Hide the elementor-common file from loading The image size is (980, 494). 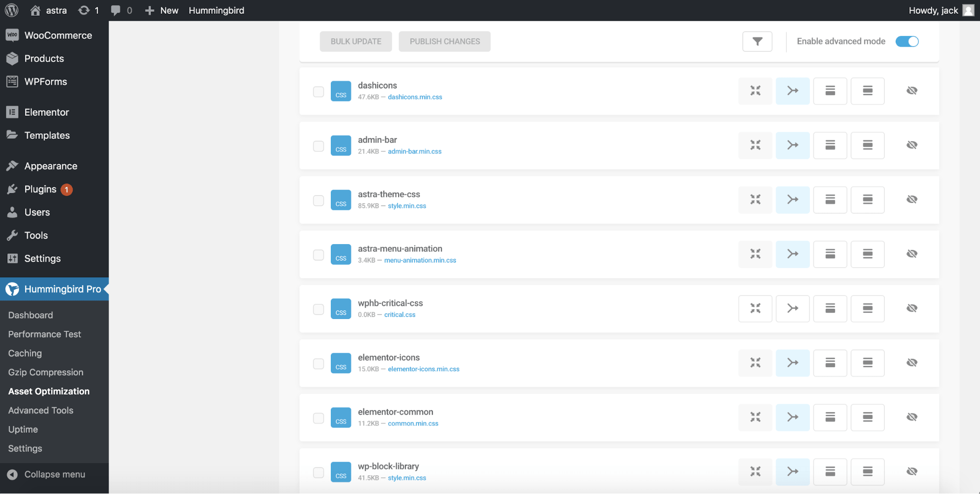pyautogui.click(x=912, y=417)
